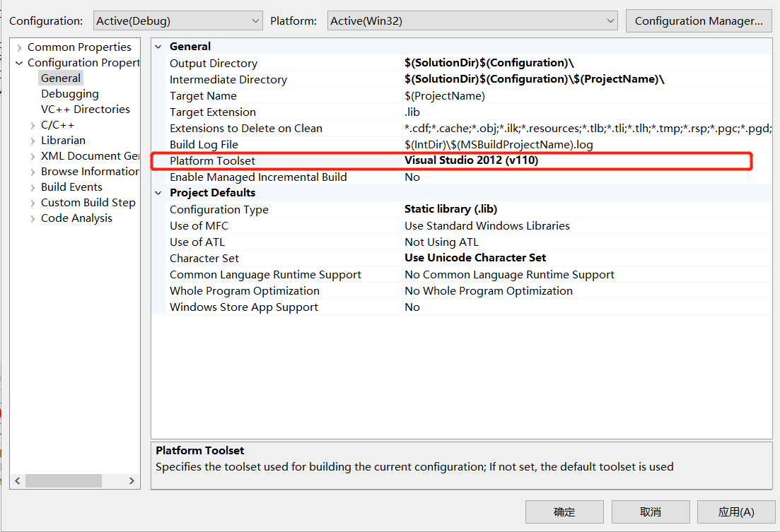780x532 pixels.
Task: Expand the XML Document Generator node
Action: 32,155
